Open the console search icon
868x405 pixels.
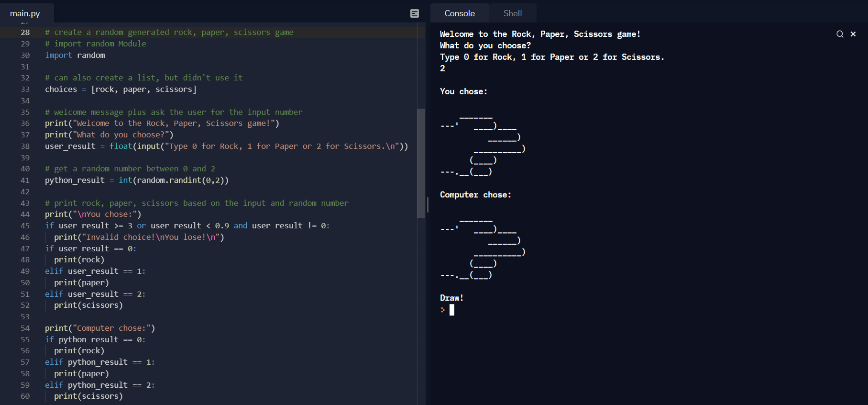point(840,34)
